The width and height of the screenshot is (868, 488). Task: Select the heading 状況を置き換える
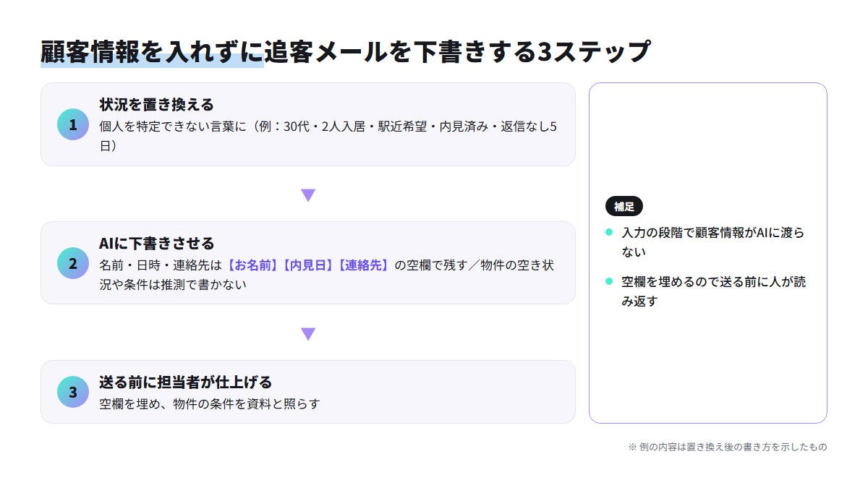156,105
